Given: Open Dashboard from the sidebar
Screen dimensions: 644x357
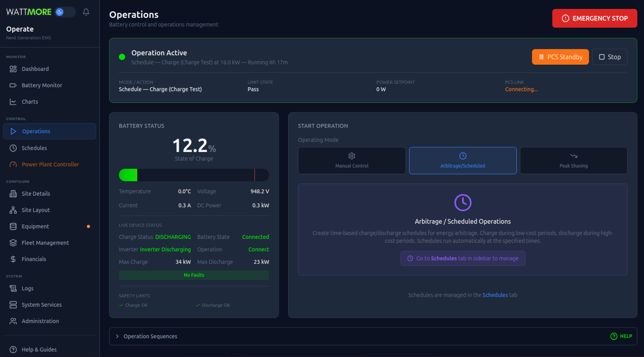Looking at the screenshot, I should coord(35,69).
